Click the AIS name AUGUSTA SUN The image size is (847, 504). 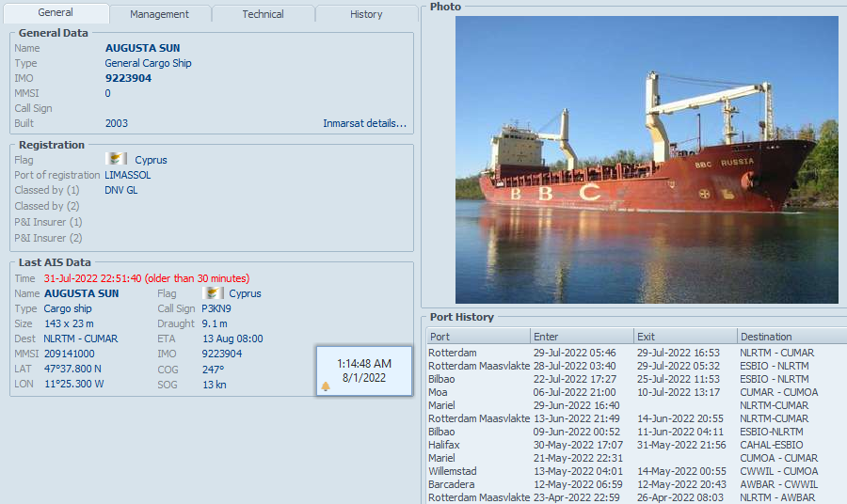(x=82, y=293)
